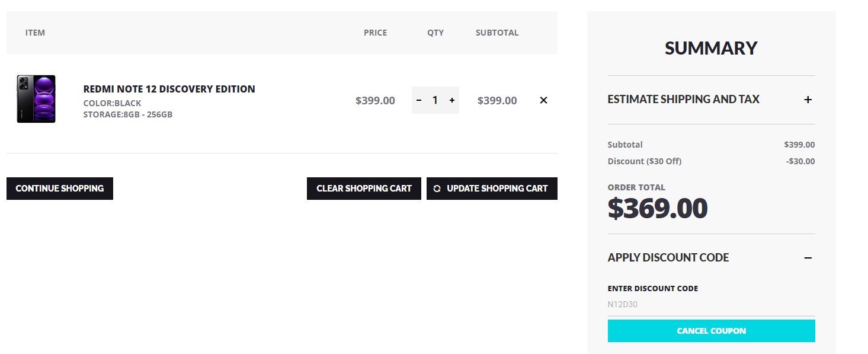Click the Estimate Shipping and Tax heading
This screenshot has width=868, height=354.
pos(683,100)
